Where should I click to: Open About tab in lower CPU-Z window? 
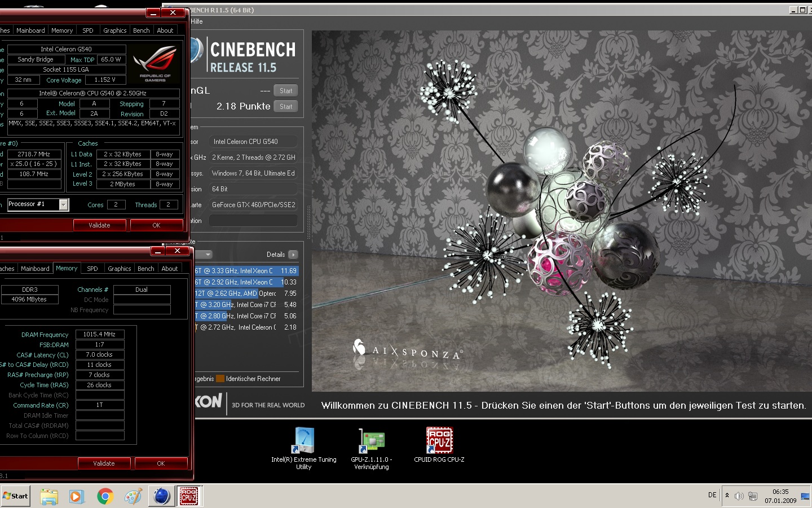[x=170, y=269]
